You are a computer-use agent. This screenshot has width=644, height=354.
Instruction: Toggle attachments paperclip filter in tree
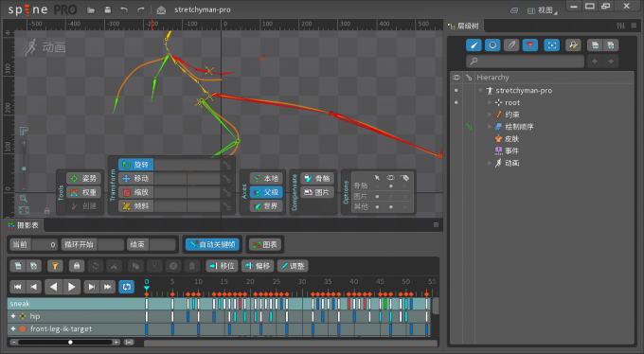pos(511,45)
